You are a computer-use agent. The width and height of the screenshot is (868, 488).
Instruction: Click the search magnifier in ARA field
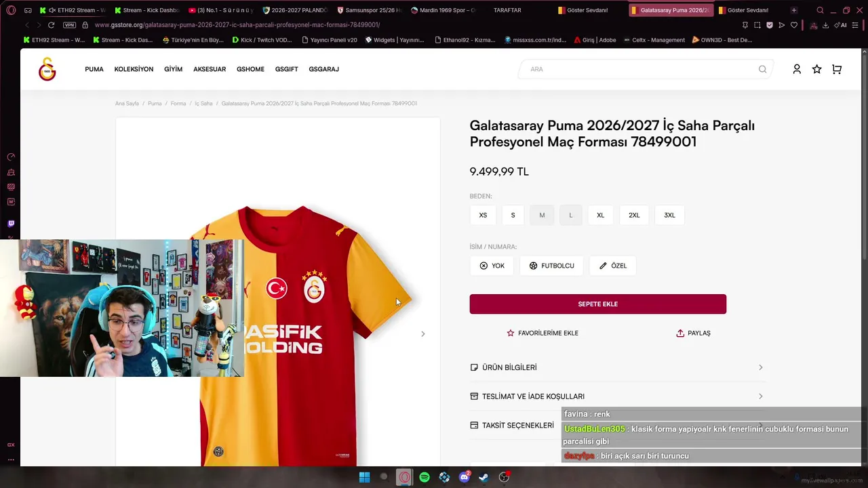pos(762,69)
